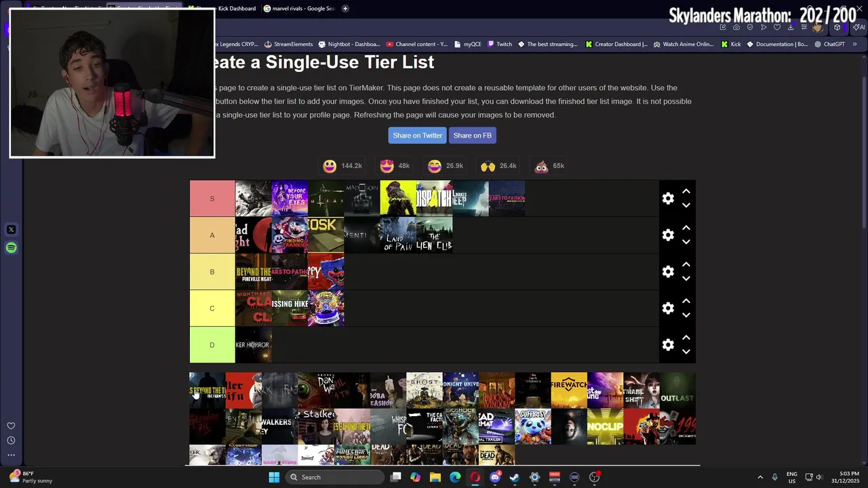Move C tier row down with arrow
The image size is (868, 488).
[686, 315]
